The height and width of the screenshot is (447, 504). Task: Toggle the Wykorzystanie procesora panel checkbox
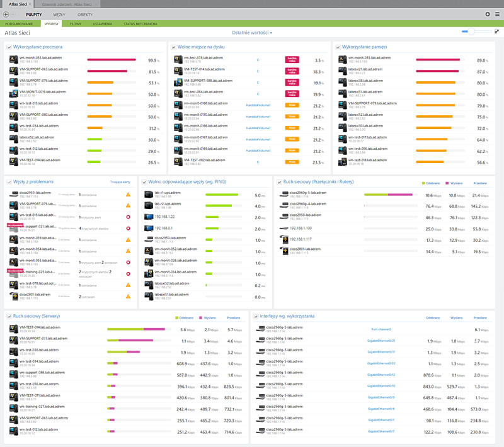9,47
